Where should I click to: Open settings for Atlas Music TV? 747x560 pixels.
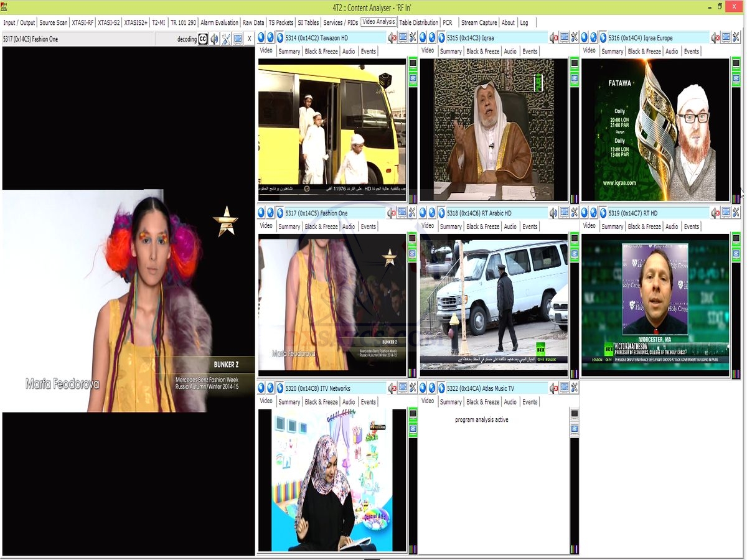[573, 388]
